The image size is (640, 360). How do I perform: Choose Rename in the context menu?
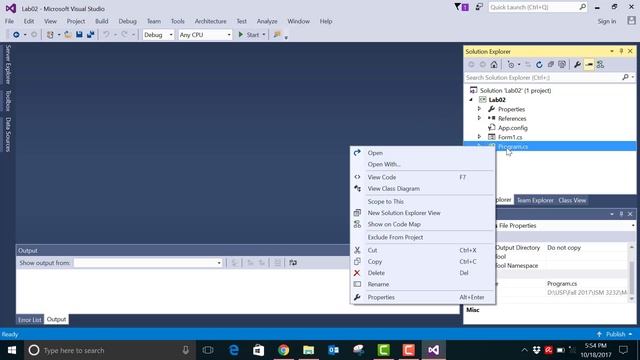point(423,284)
